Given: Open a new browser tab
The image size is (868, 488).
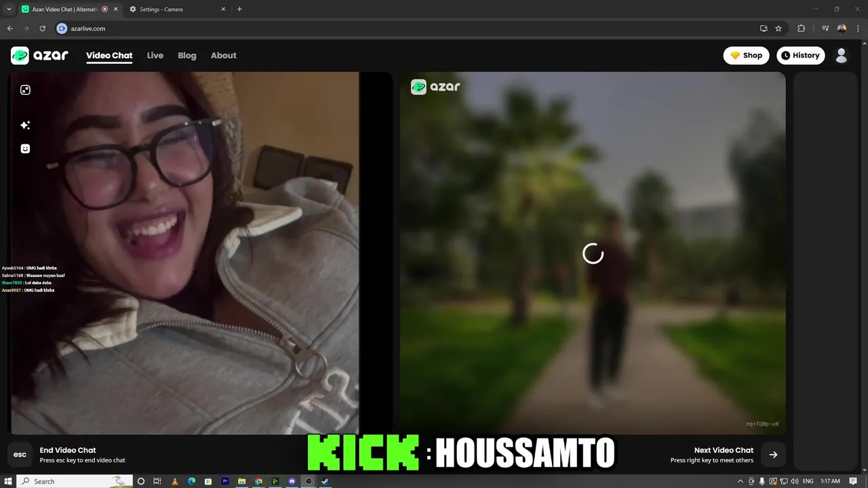Looking at the screenshot, I should [x=239, y=9].
